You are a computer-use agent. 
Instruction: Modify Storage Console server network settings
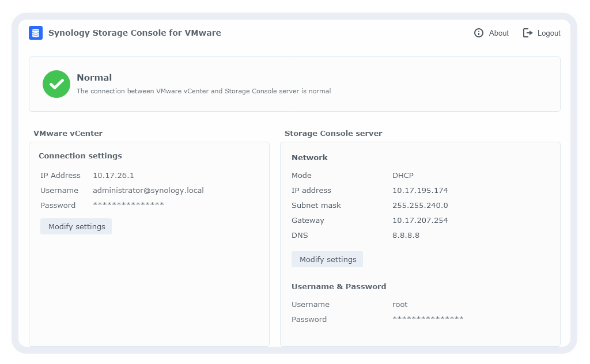tap(327, 259)
